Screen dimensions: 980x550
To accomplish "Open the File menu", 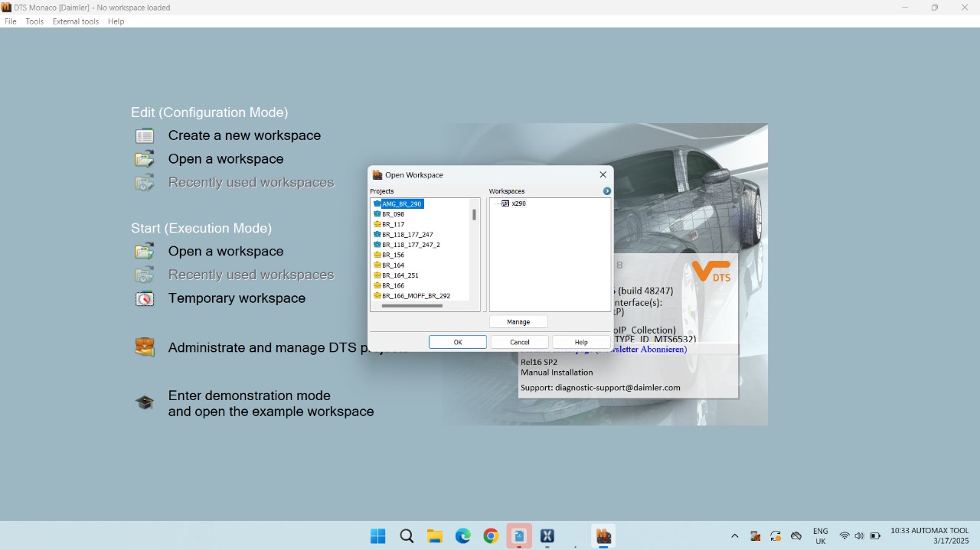I will 11,21.
